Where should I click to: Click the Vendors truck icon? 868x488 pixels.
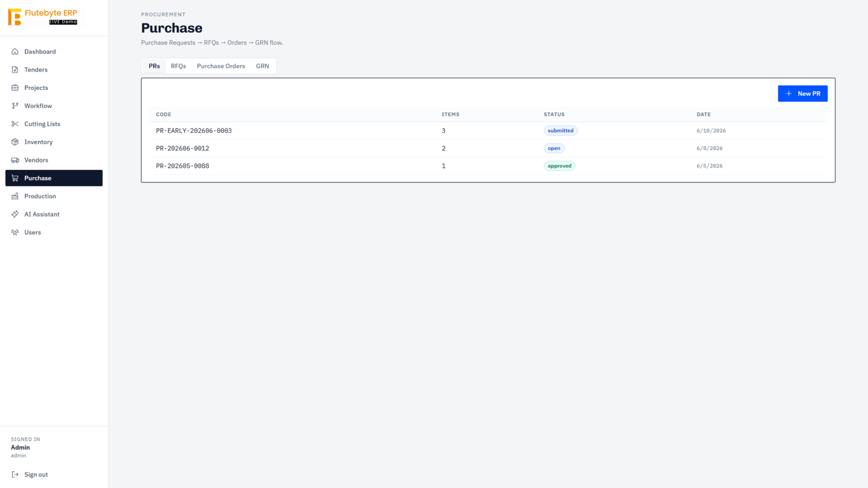(15, 160)
